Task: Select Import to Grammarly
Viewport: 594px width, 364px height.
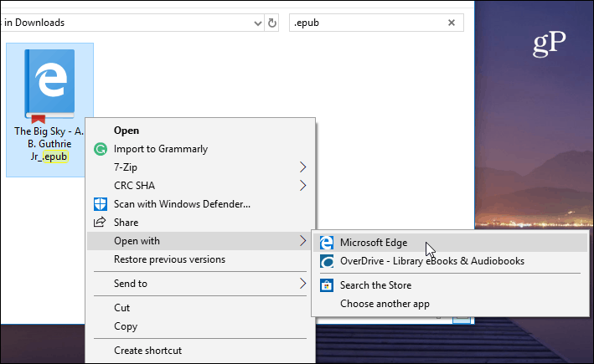Action: pos(201,149)
